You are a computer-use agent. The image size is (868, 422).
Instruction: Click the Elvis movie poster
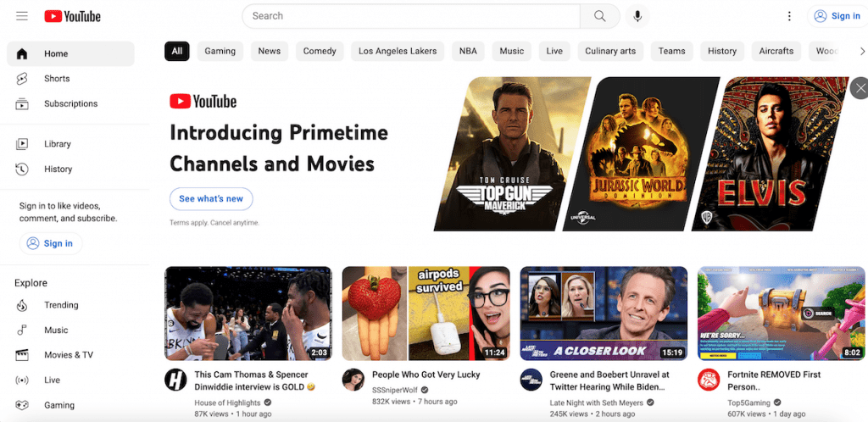770,153
